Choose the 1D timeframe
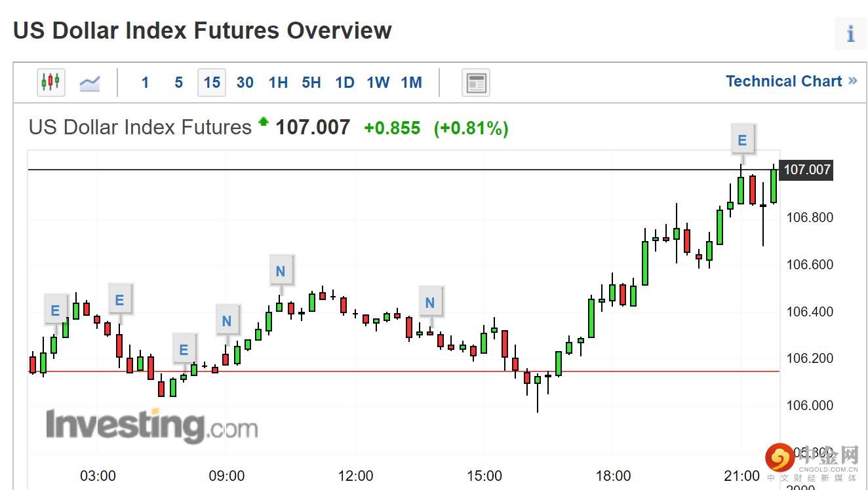 point(345,83)
